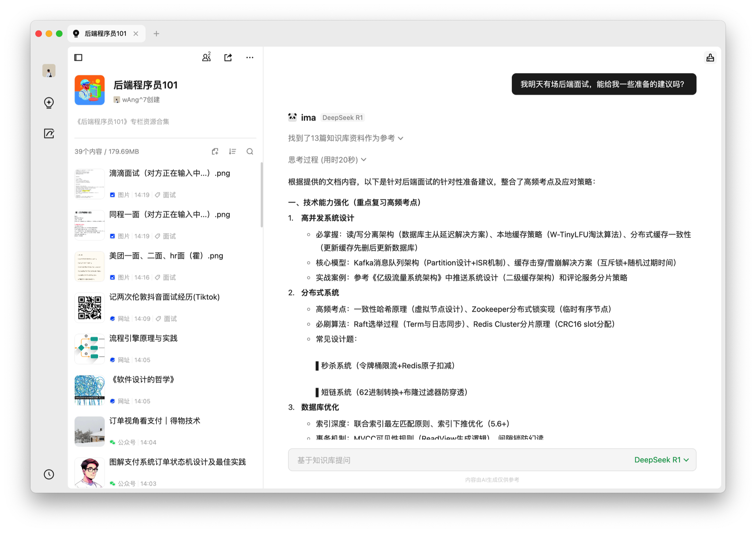Click the 后端程序员101 knowledge base title

145,85
